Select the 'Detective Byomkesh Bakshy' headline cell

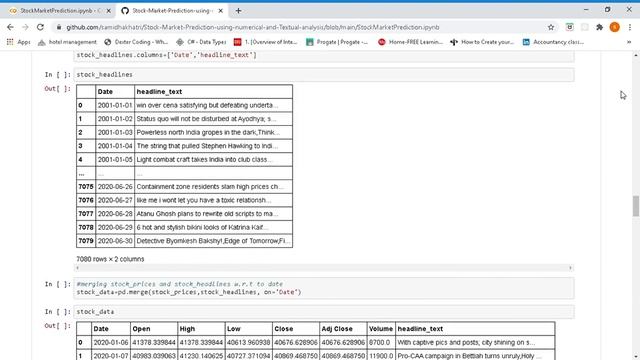point(213,241)
